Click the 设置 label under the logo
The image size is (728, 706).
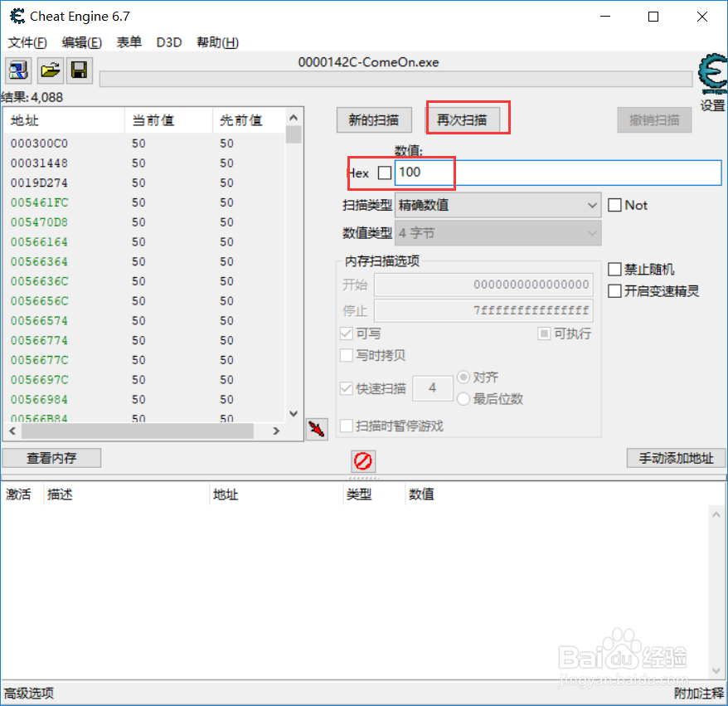pyautogui.click(x=713, y=105)
